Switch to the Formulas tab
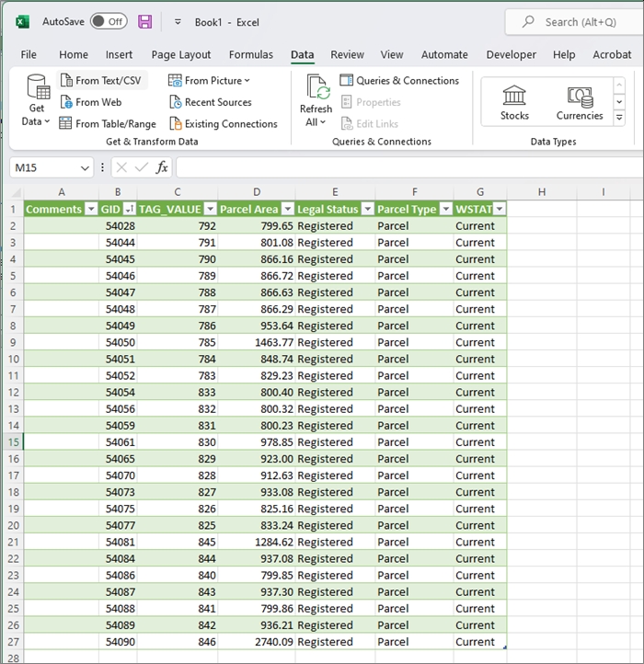This screenshot has width=644, height=664. 250,54
